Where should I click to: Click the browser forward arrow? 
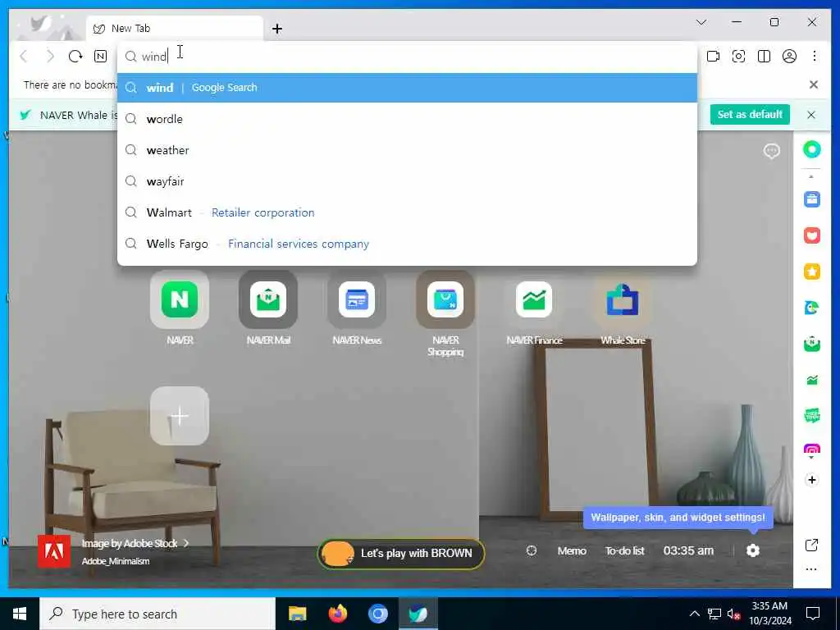coord(50,57)
